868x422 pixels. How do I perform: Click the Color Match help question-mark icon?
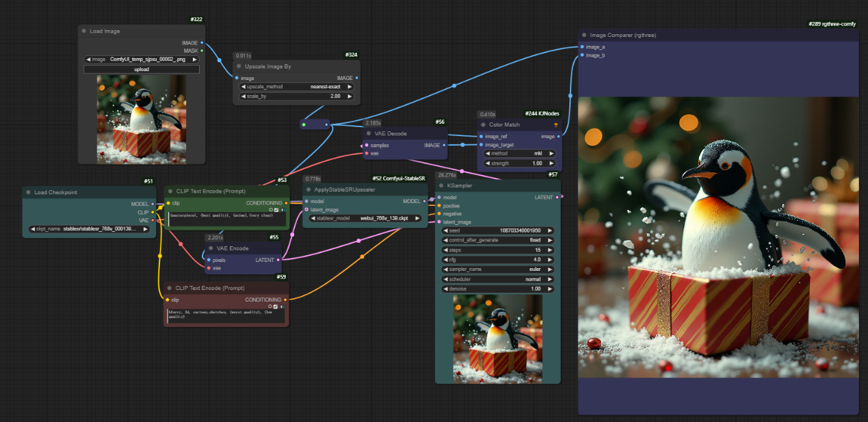click(555, 125)
